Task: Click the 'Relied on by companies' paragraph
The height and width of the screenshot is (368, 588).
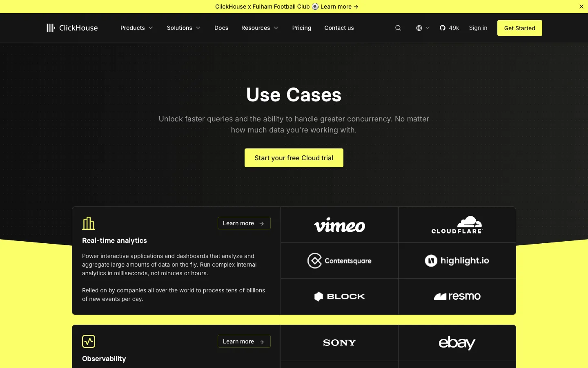Action: pyautogui.click(x=174, y=294)
